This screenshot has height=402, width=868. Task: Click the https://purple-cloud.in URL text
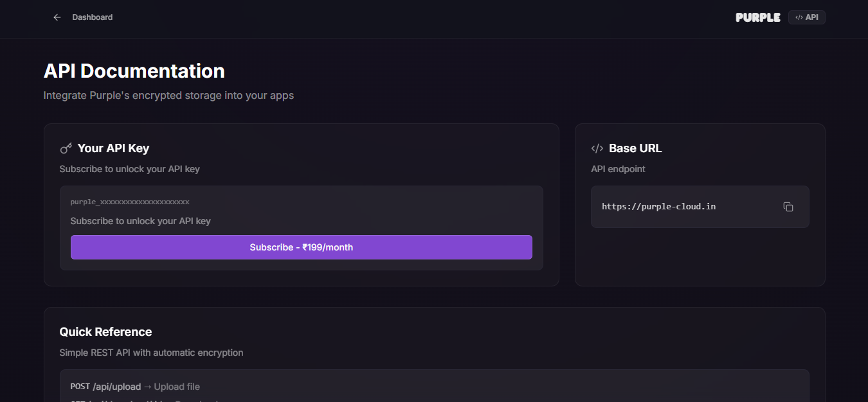point(658,206)
